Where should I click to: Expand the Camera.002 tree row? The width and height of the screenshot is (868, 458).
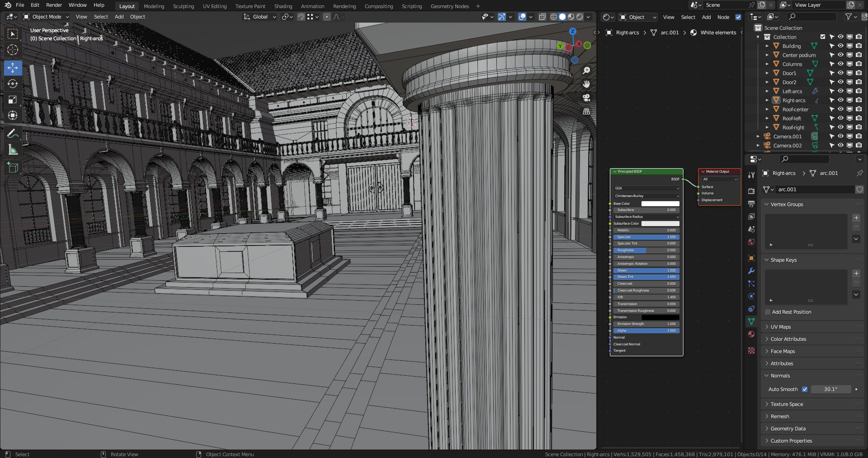(758, 146)
